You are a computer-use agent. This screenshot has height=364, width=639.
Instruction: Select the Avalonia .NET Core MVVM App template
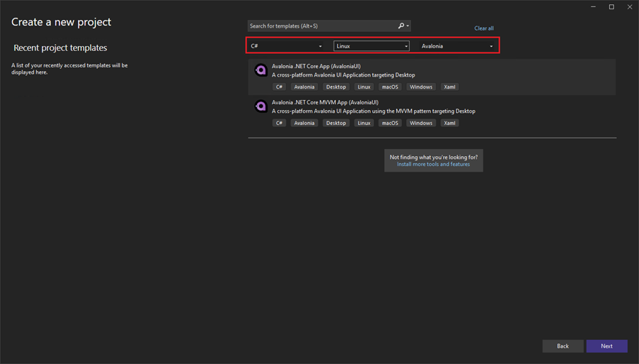pos(432,113)
